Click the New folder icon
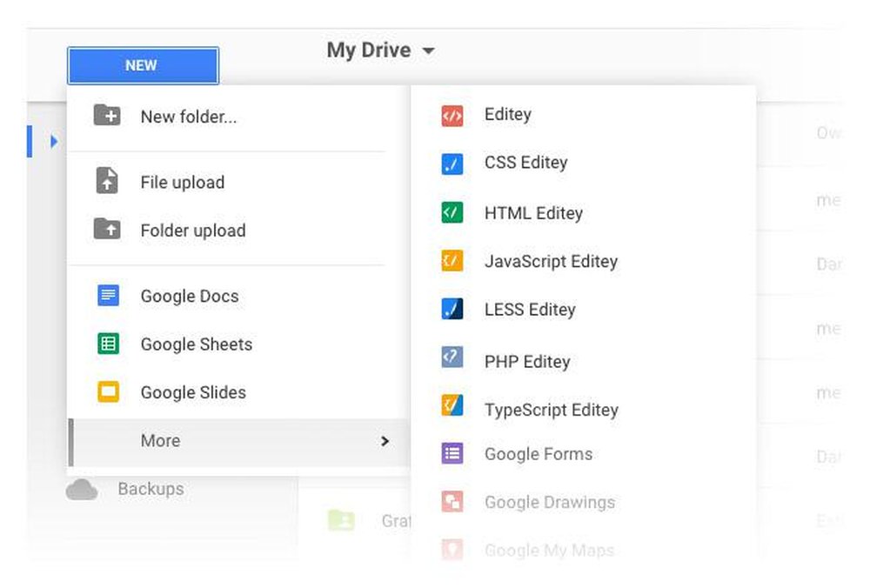Image resolution: width=870 pixels, height=588 pixels. (x=107, y=116)
